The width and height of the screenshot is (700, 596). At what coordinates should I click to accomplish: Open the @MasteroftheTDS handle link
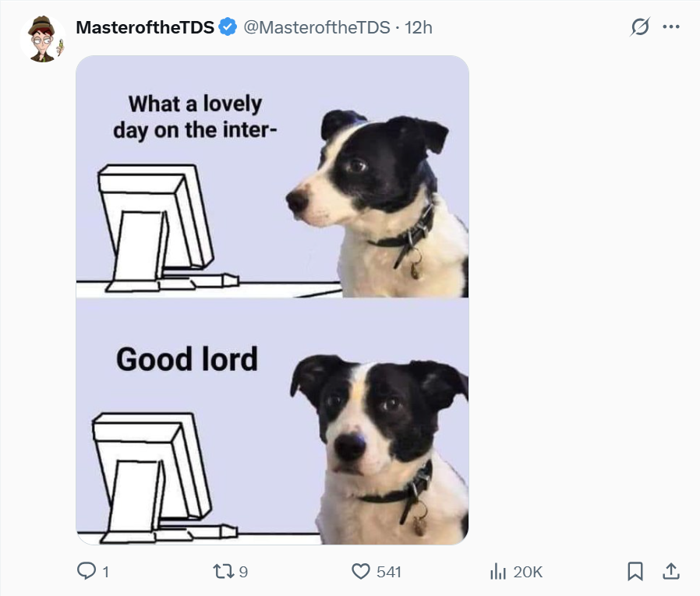[317, 27]
